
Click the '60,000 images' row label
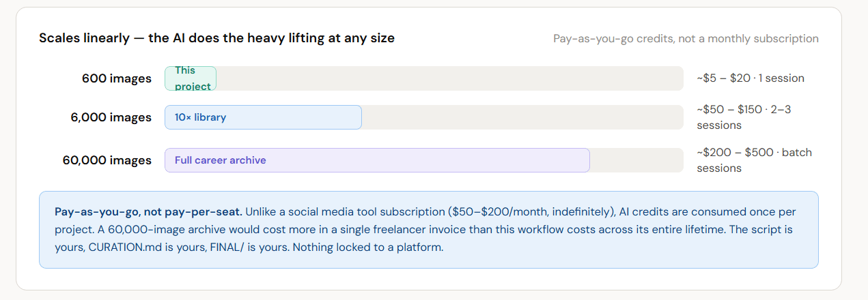click(x=107, y=160)
